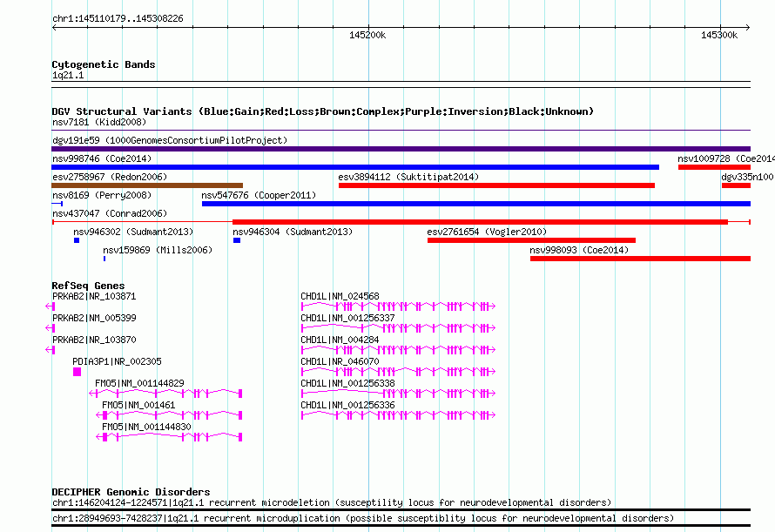This screenshot has width=775, height=532.
Task: Select the red nsv1009728 loss bar
Action: pyautogui.click(x=714, y=167)
